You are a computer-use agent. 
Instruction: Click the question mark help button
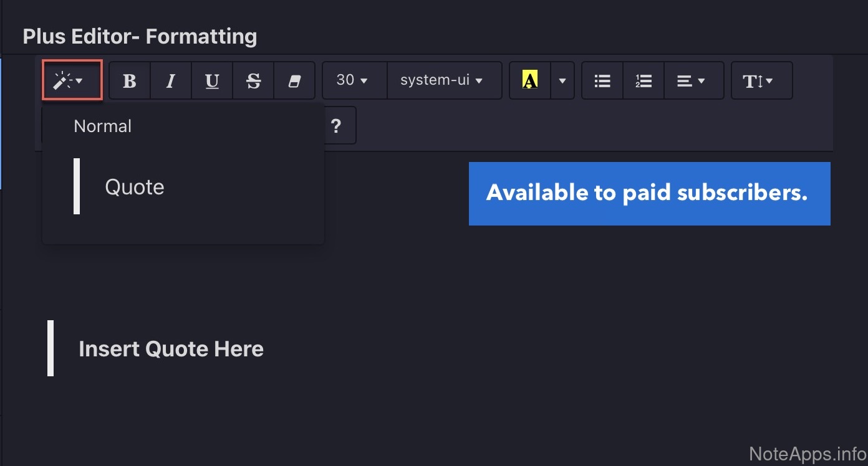tap(336, 126)
